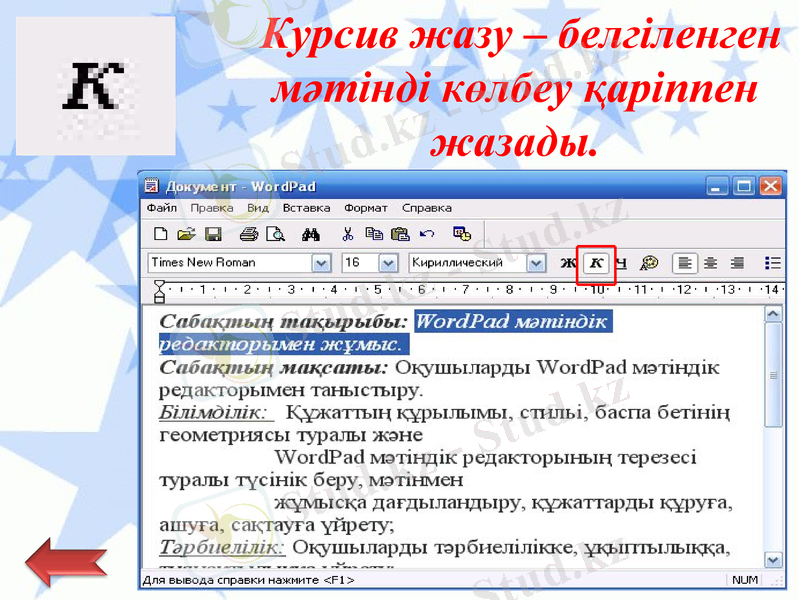Viewport: 799px width, 600px height.
Task: Click the underlined word "Тәрбиелілік:"
Action: pyautogui.click(x=222, y=547)
